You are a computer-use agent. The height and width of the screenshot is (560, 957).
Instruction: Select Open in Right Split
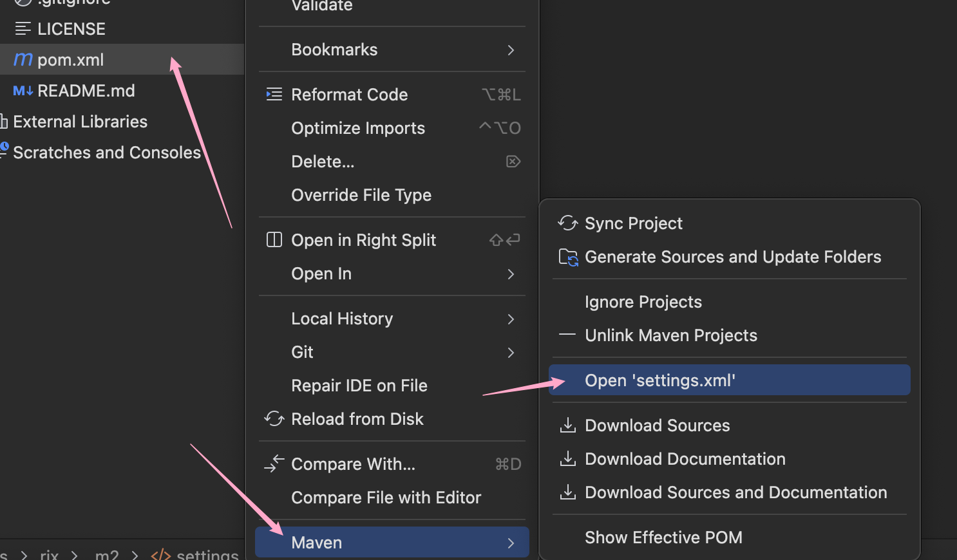[392, 240]
